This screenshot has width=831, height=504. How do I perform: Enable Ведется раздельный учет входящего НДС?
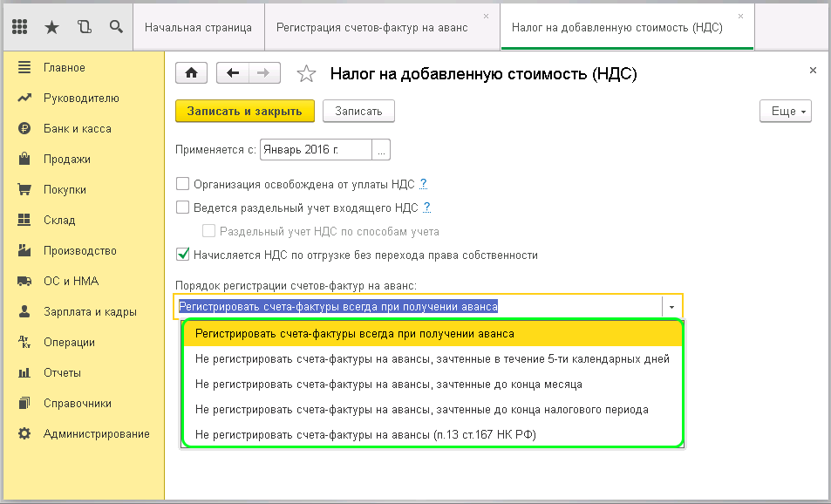183,208
